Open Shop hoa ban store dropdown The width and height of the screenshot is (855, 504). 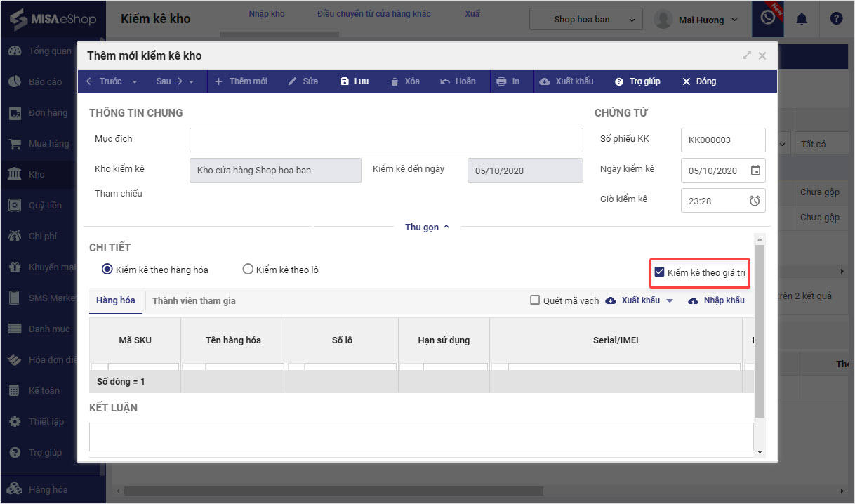pyautogui.click(x=586, y=20)
